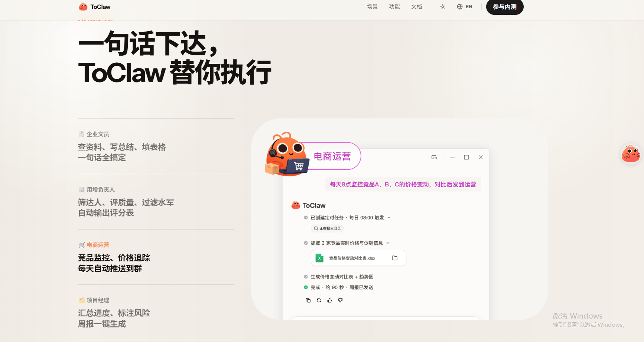Thumbs down the ToClaw reply
Screen dimensions: 644x342
click(340, 300)
